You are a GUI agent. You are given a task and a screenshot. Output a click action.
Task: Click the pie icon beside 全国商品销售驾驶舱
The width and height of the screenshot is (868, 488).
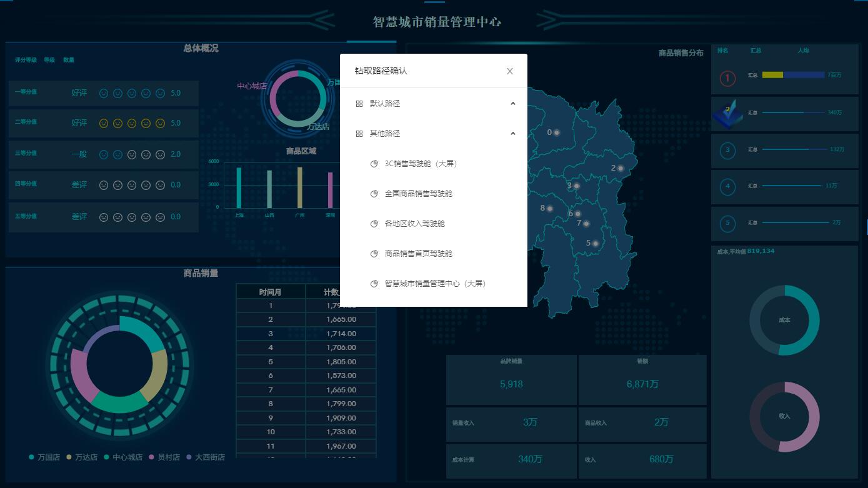pyautogui.click(x=374, y=194)
